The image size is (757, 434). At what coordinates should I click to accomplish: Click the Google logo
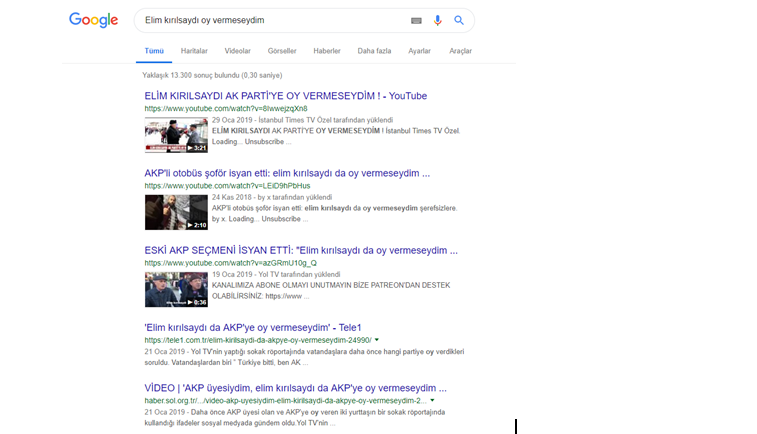(x=94, y=20)
